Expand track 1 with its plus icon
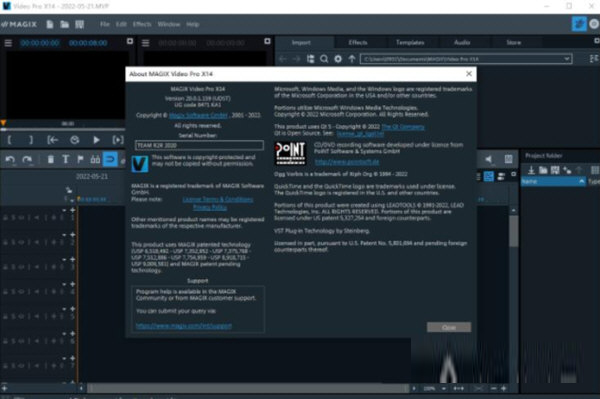Screen dimensions: 600x399 tap(72, 210)
